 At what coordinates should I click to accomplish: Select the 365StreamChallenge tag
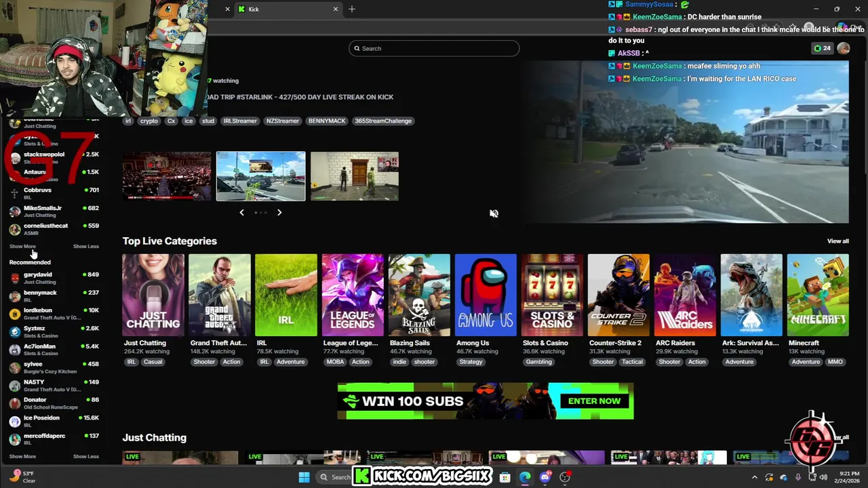pos(383,121)
